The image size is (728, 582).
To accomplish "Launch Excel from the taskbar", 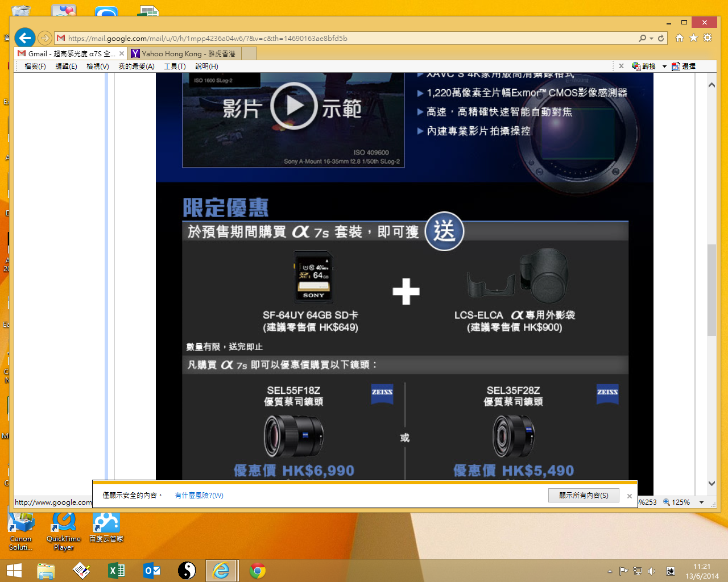I will [x=117, y=571].
